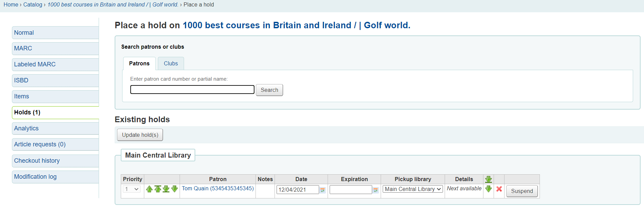Click the Main Central Library legend
644x209 pixels.
coord(158,155)
